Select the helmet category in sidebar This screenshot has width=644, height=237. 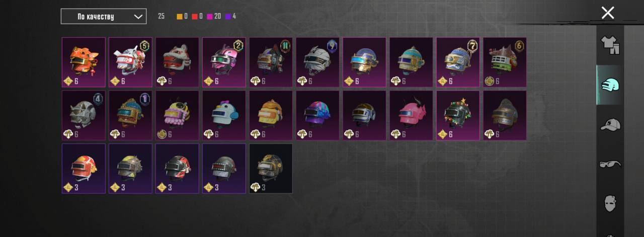(x=610, y=85)
